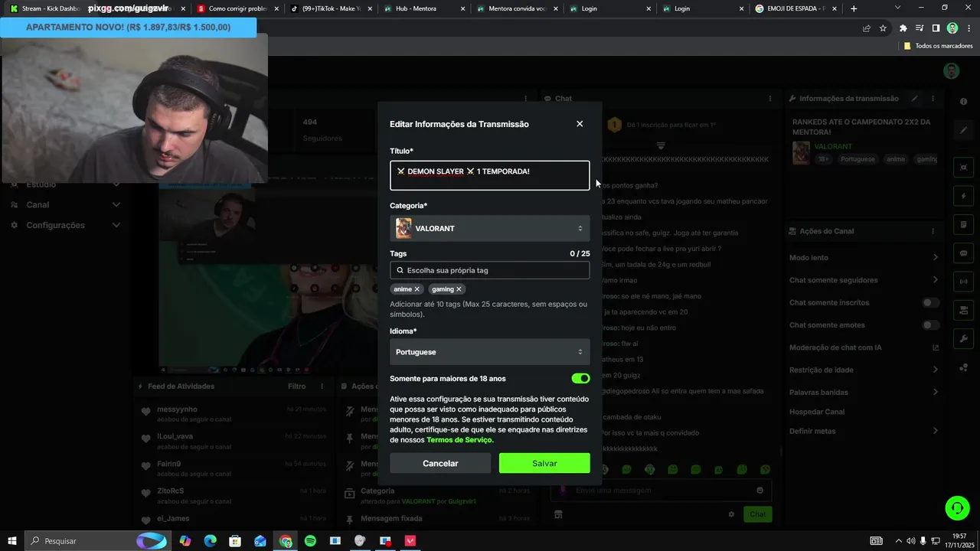This screenshot has width=980, height=551.
Task: Open Todos os marcadores folder
Action: click(938, 46)
